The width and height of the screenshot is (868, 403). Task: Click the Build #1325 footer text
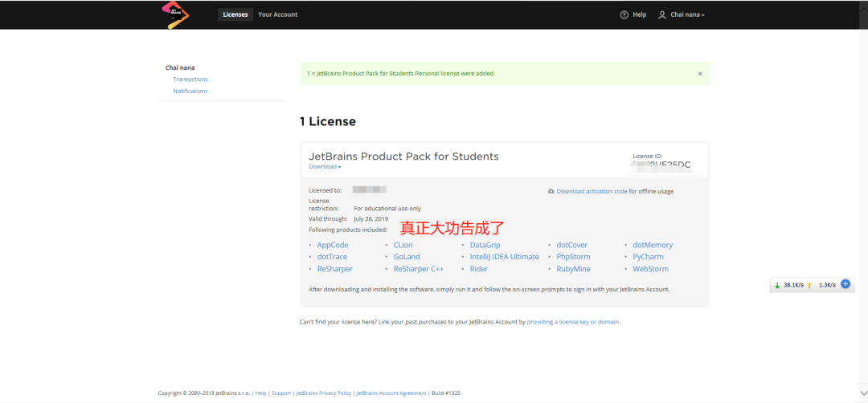(445, 393)
